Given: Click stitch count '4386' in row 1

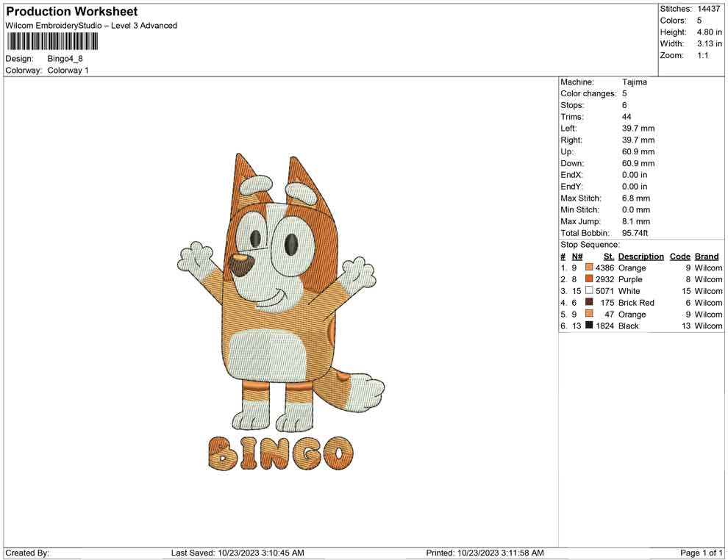Looking at the screenshot, I should 604,268.
